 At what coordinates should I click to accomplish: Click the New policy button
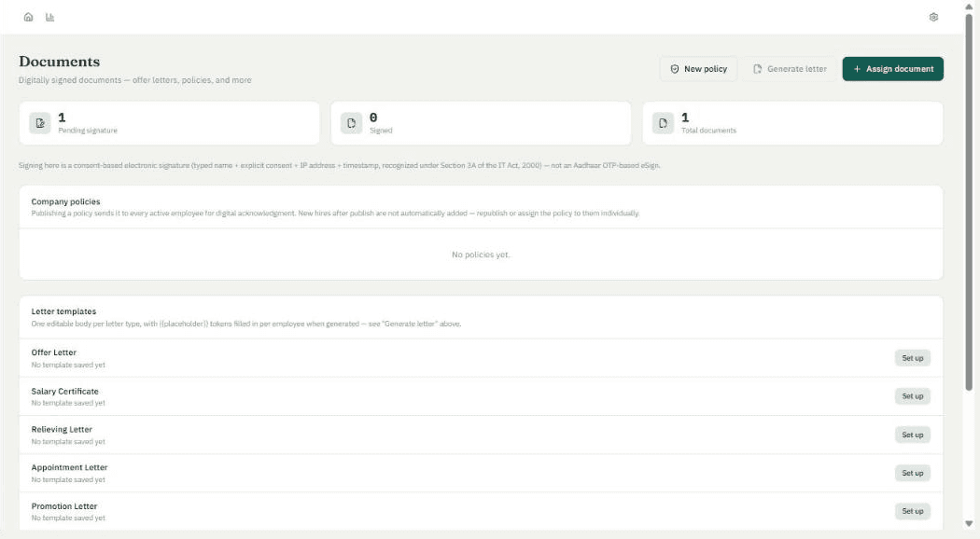pyautogui.click(x=699, y=69)
